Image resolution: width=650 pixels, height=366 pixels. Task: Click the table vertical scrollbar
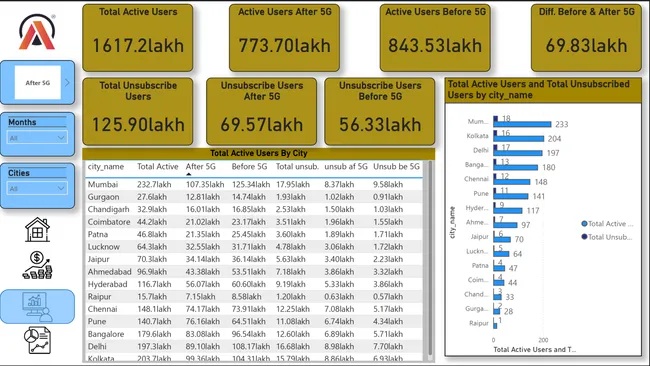(429, 259)
